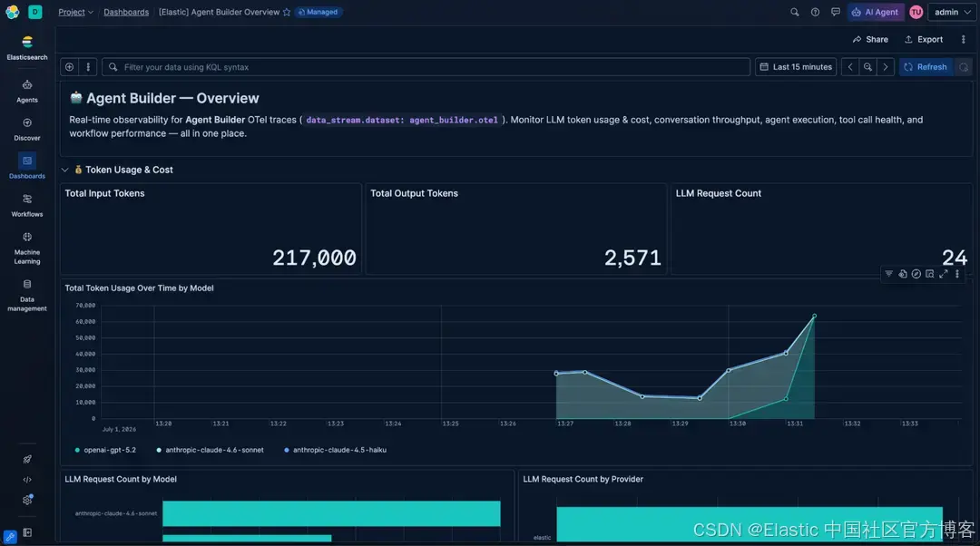Expand the Project dropdown
Screen dimensions: 980x546
75,12
